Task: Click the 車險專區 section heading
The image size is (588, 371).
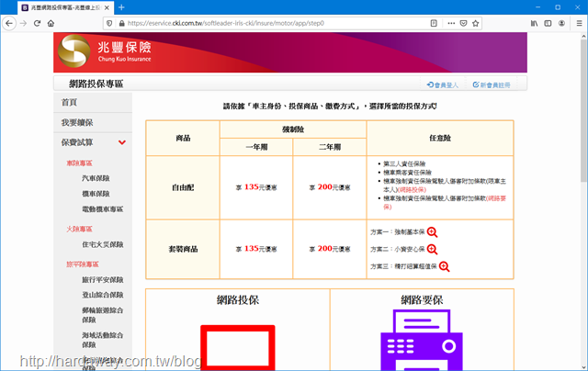Action: coord(79,163)
